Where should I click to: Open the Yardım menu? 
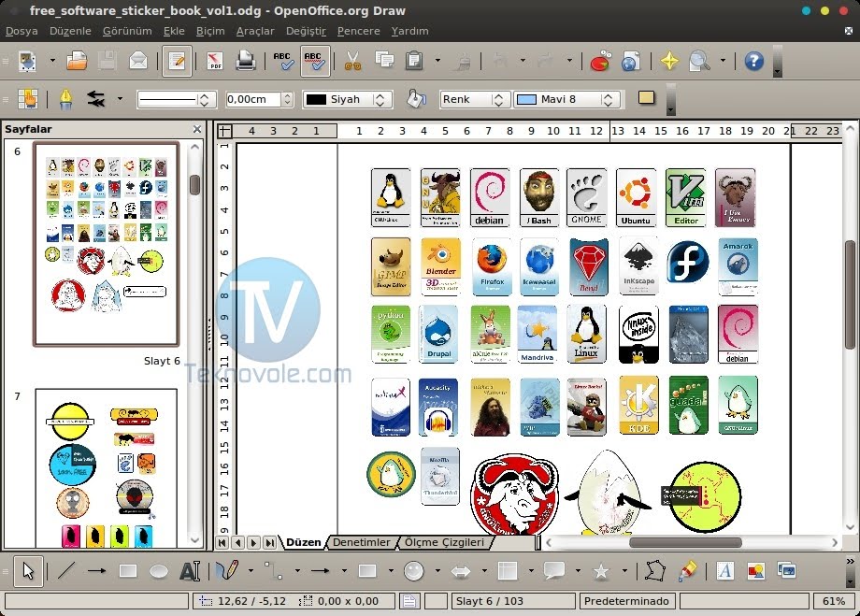pyautogui.click(x=409, y=31)
